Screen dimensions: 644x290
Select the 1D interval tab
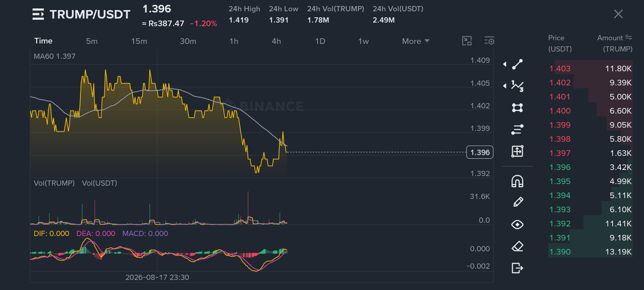click(320, 41)
